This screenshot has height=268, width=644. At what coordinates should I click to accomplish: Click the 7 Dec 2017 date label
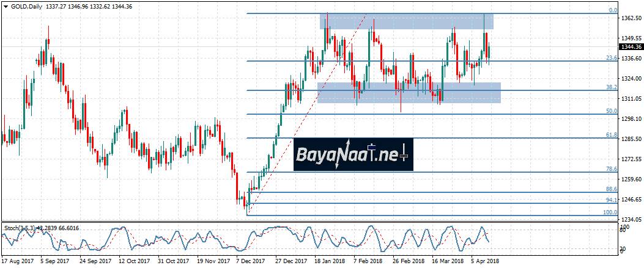coord(250,260)
